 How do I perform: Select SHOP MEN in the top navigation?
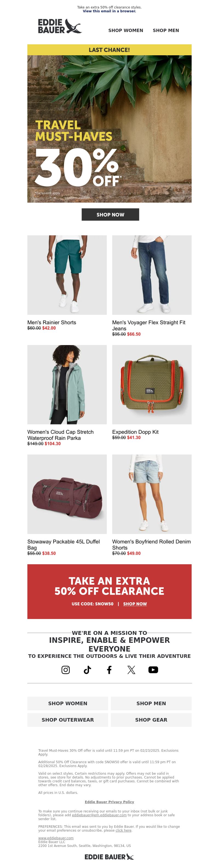[x=166, y=30]
